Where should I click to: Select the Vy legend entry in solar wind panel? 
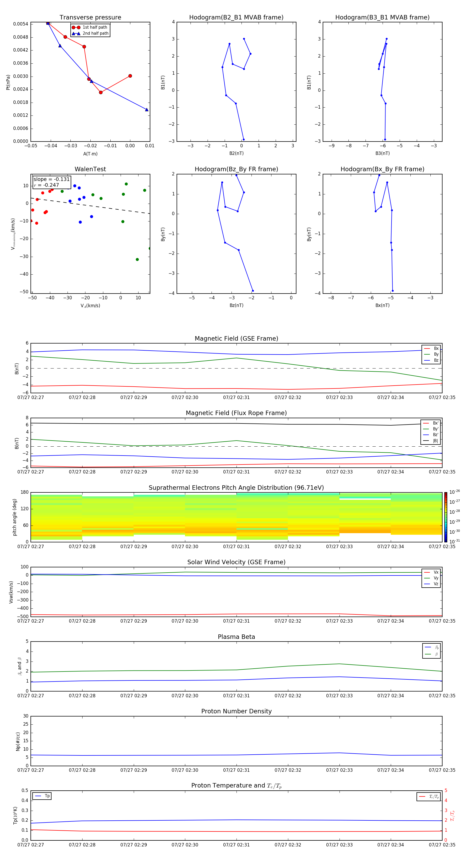click(431, 578)
